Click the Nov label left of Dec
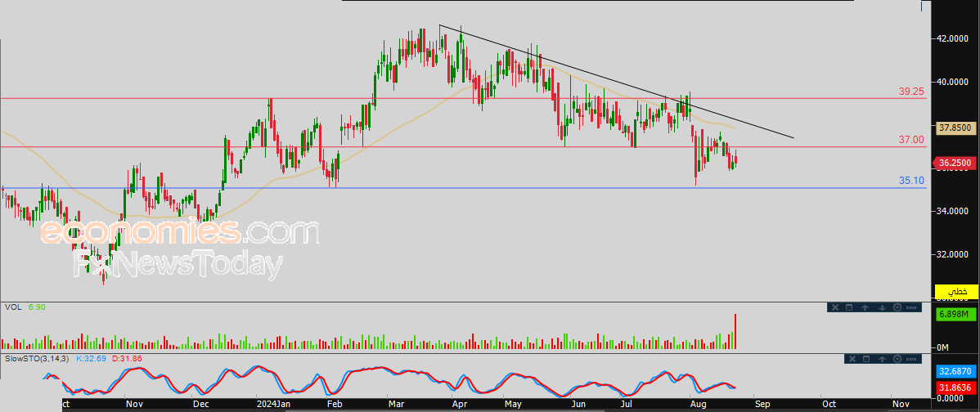Viewport: 980px width, 412px height. point(134,404)
